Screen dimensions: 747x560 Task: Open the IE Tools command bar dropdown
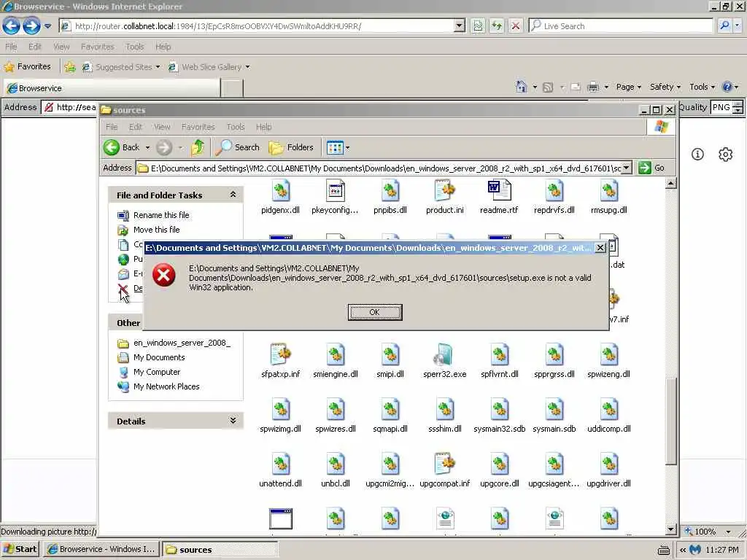click(x=703, y=87)
